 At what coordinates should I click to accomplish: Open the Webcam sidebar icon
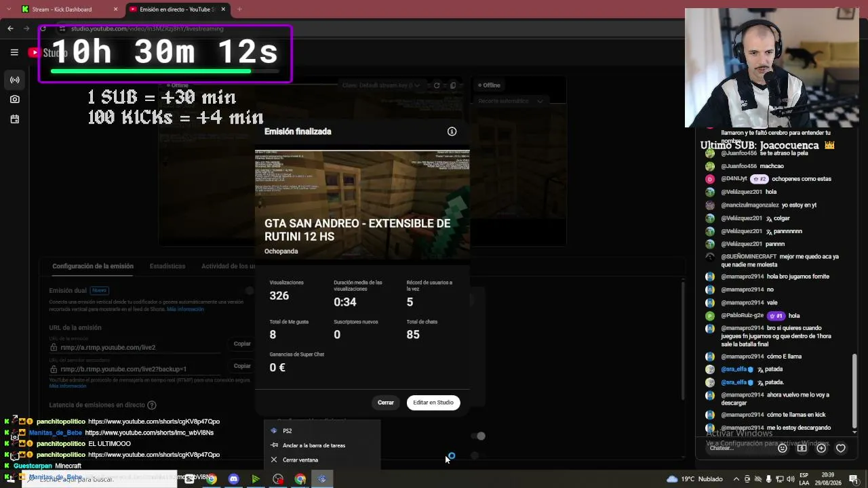14,99
